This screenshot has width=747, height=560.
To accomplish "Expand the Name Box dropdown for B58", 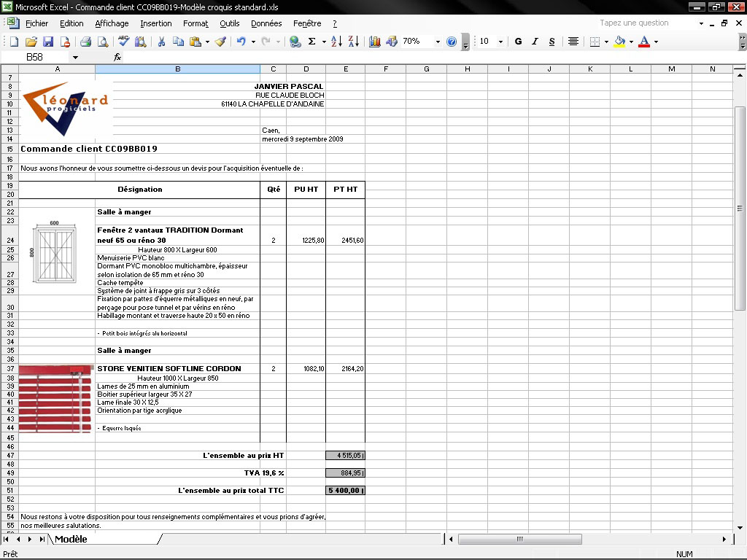I will [75, 57].
